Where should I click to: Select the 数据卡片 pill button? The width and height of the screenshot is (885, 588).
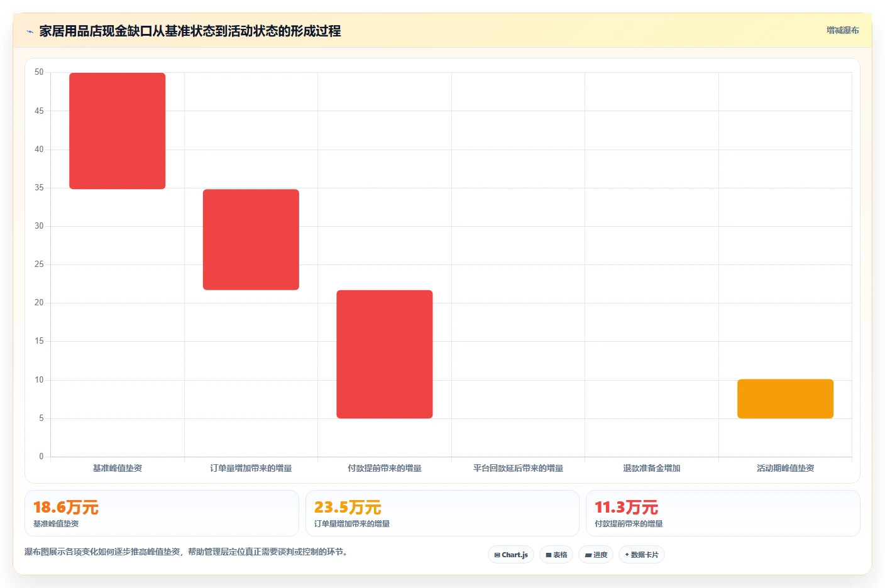642,555
